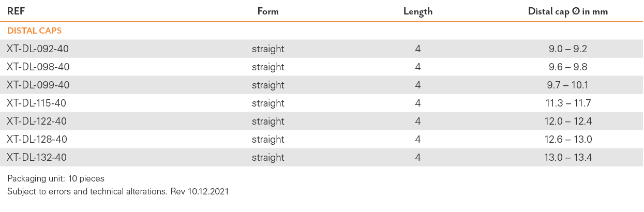This screenshot has height=212, width=644.
Task: Select reference XT-DL-132-40
Action: tap(37, 158)
